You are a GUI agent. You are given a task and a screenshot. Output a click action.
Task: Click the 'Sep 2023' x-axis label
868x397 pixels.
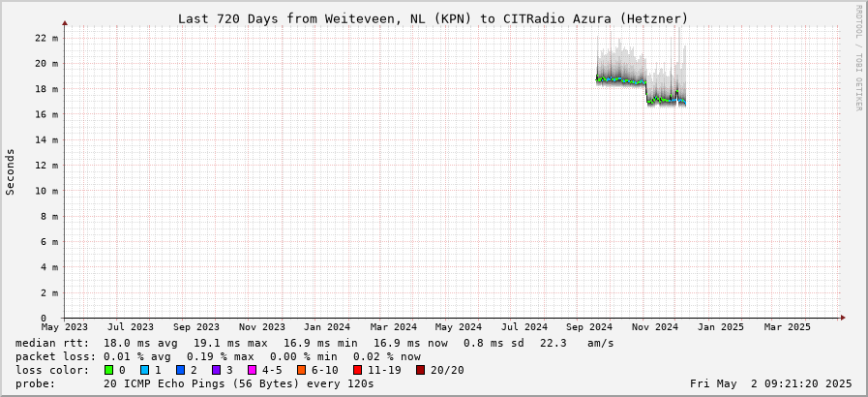(196, 328)
